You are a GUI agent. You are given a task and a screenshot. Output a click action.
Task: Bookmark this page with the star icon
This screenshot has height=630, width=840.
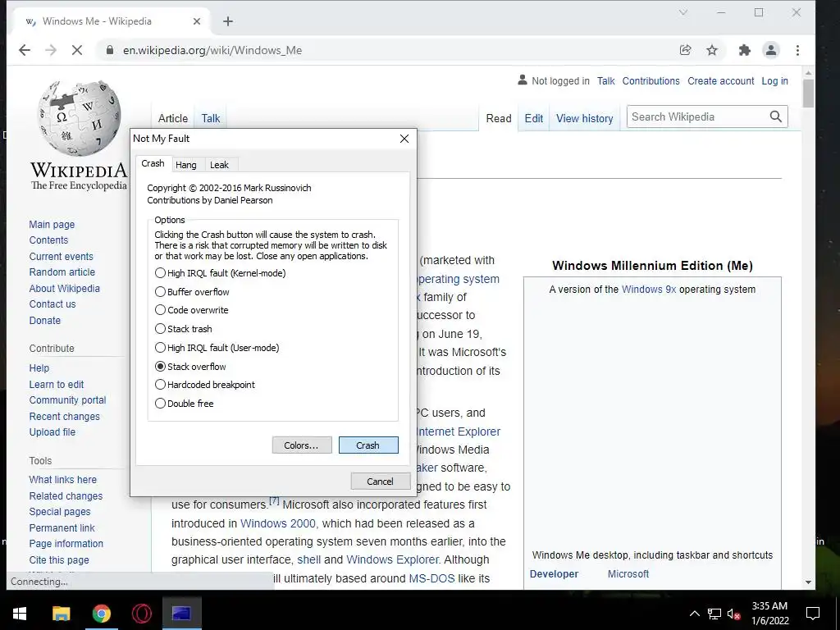click(711, 50)
